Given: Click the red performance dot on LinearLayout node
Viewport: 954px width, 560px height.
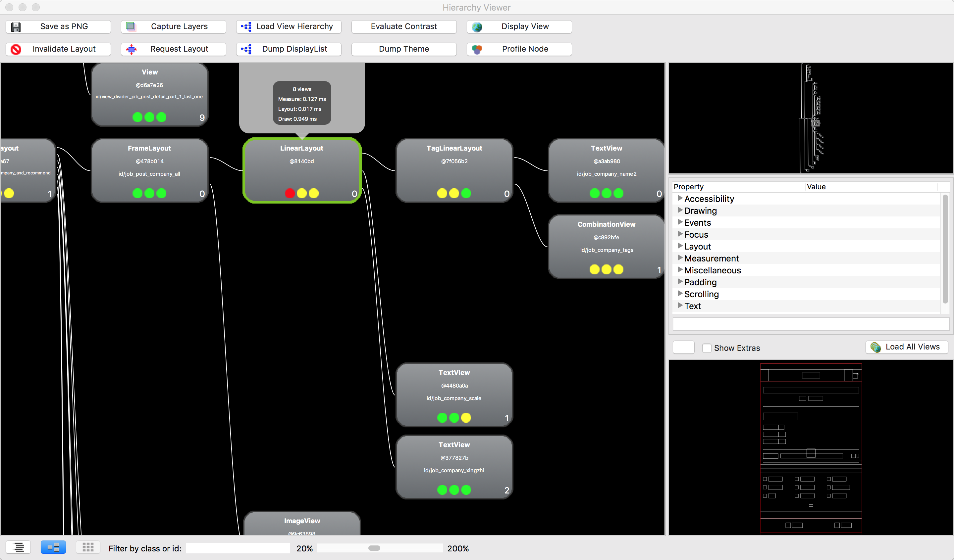Looking at the screenshot, I should click(x=290, y=193).
